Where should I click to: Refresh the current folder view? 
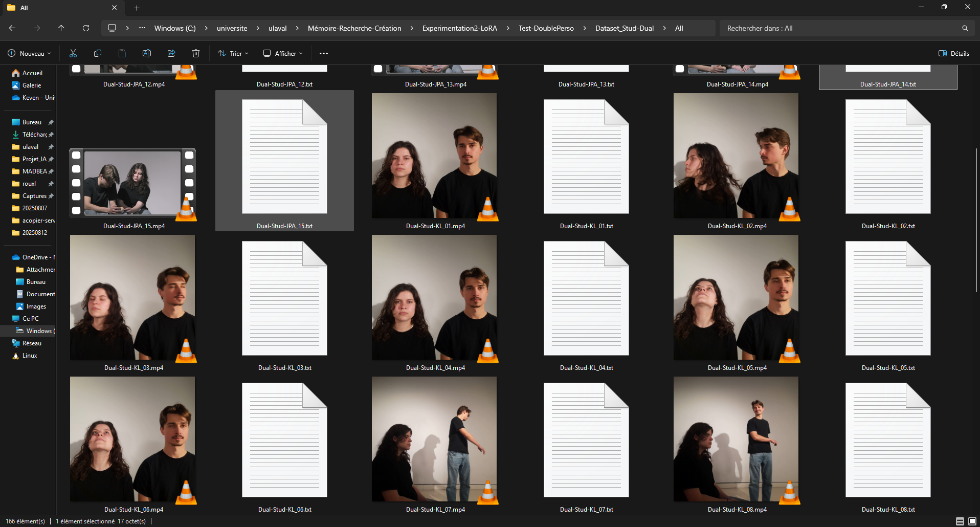point(86,28)
